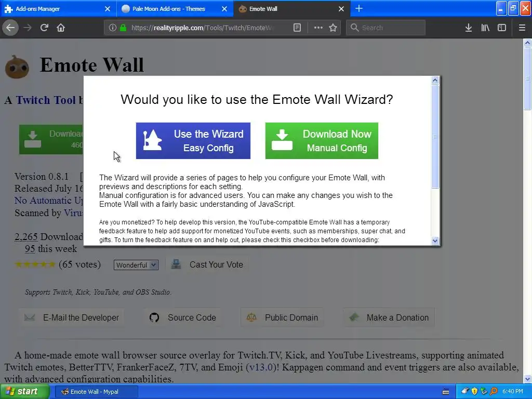
Task: Click the orange magnifier tray icon
Action: 494,391
